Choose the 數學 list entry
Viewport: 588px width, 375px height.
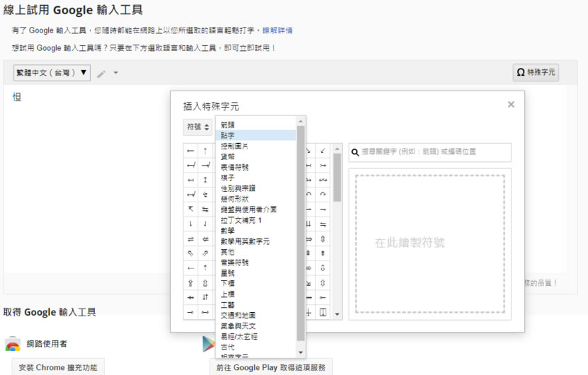256,231
